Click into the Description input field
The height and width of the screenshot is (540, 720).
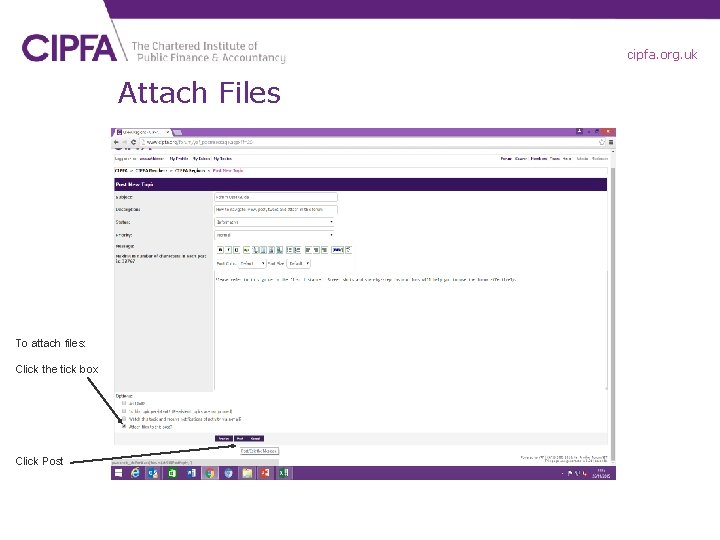[x=276, y=209]
